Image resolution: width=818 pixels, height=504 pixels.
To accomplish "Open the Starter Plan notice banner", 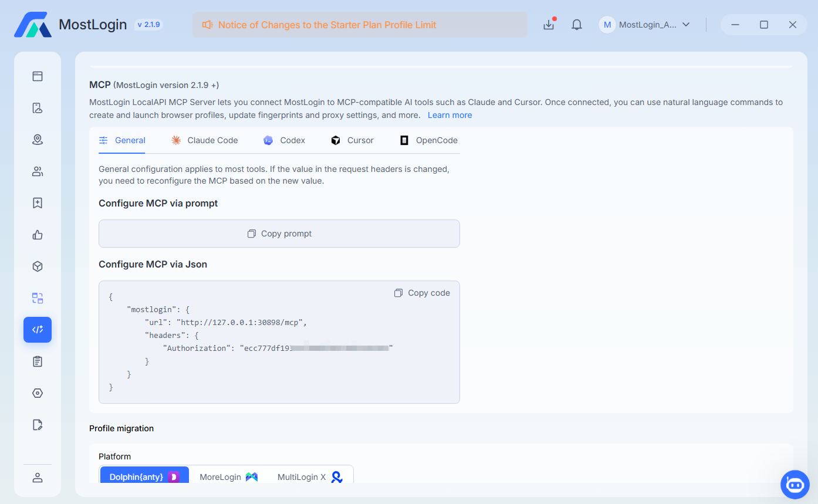I will pyautogui.click(x=360, y=25).
